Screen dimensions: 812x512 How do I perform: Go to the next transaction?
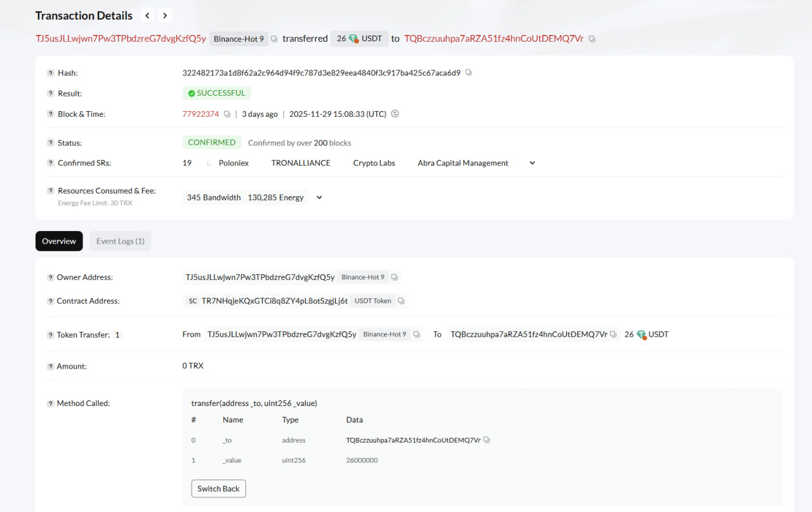165,16
